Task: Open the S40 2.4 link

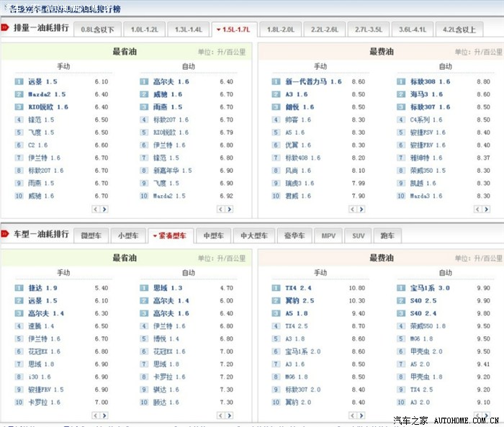Action: point(423,313)
